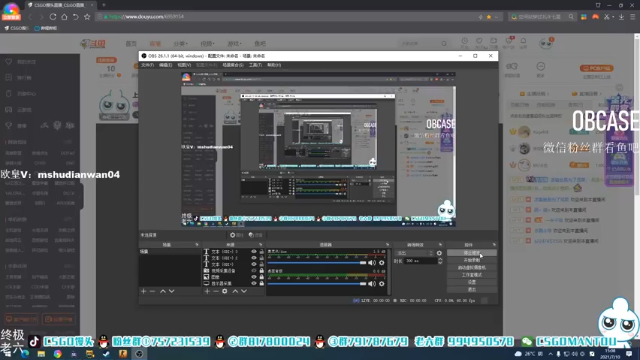Open source properties gear in sources toolbar
This screenshot has height=360, width=640.
pos(224,291)
